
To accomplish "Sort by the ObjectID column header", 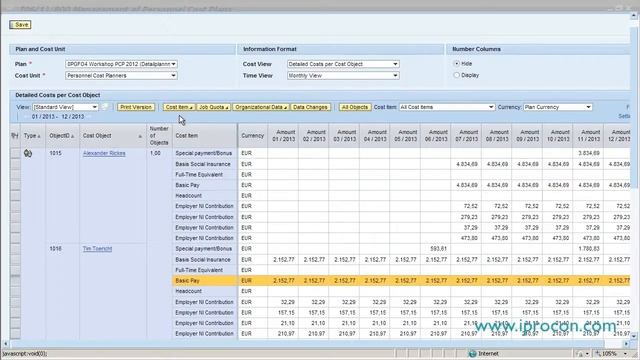I will 62,136.
